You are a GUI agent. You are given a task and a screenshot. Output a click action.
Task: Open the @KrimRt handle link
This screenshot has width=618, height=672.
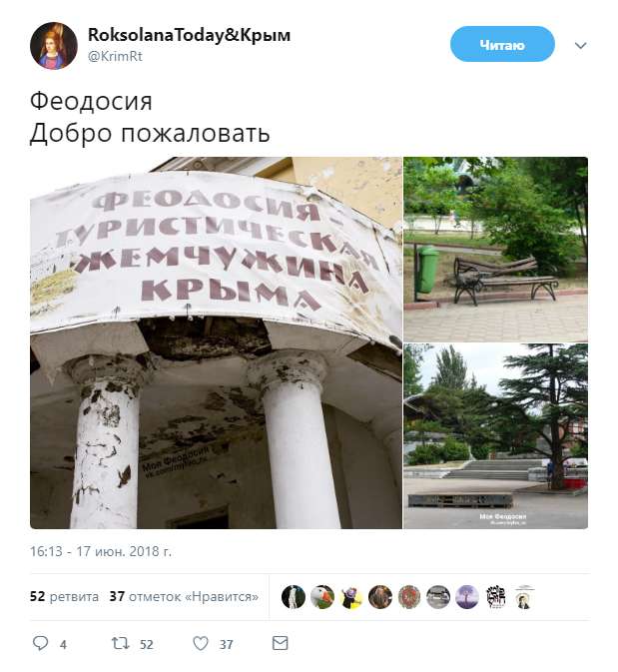click(115, 57)
